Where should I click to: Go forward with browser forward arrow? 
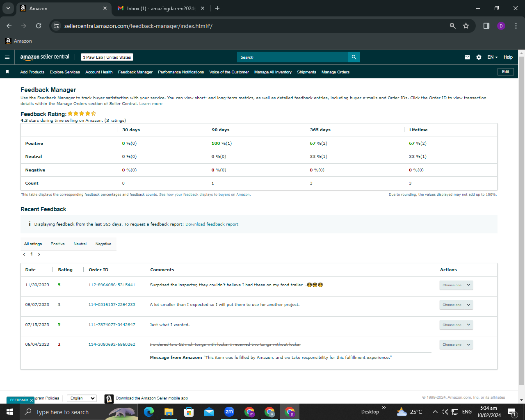point(24,26)
